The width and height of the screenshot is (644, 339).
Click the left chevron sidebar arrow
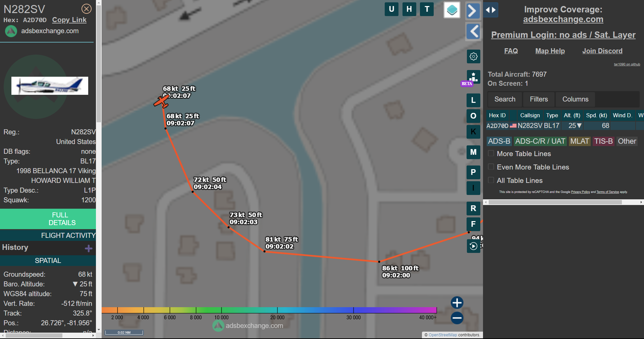coord(473,31)
